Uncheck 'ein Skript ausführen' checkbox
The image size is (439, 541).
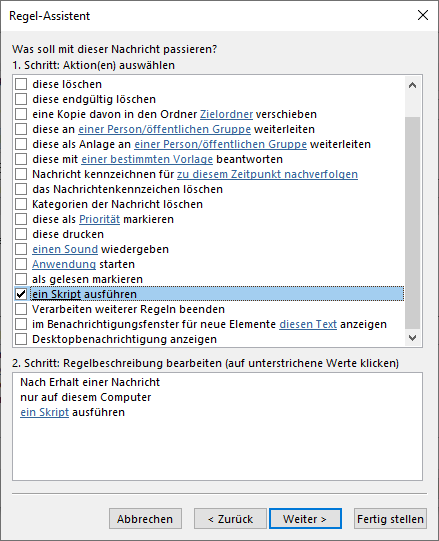(21, 294)
